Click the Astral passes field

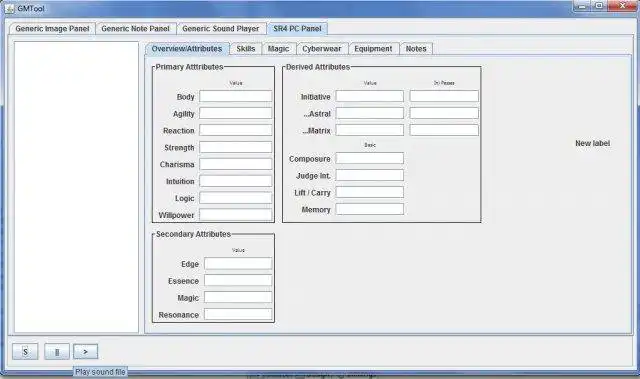click(444, 113)
